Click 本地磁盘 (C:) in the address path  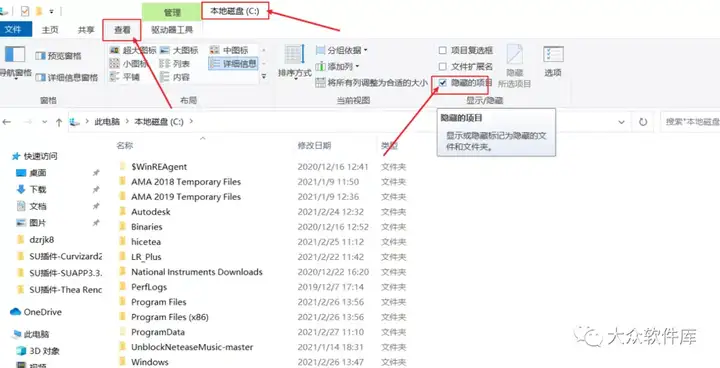(159, 122)
